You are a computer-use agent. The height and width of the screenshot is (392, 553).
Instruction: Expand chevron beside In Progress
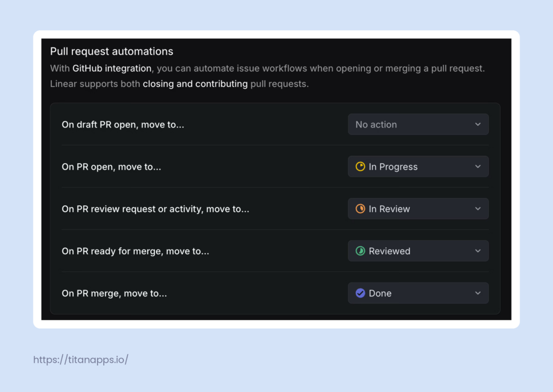477,166
